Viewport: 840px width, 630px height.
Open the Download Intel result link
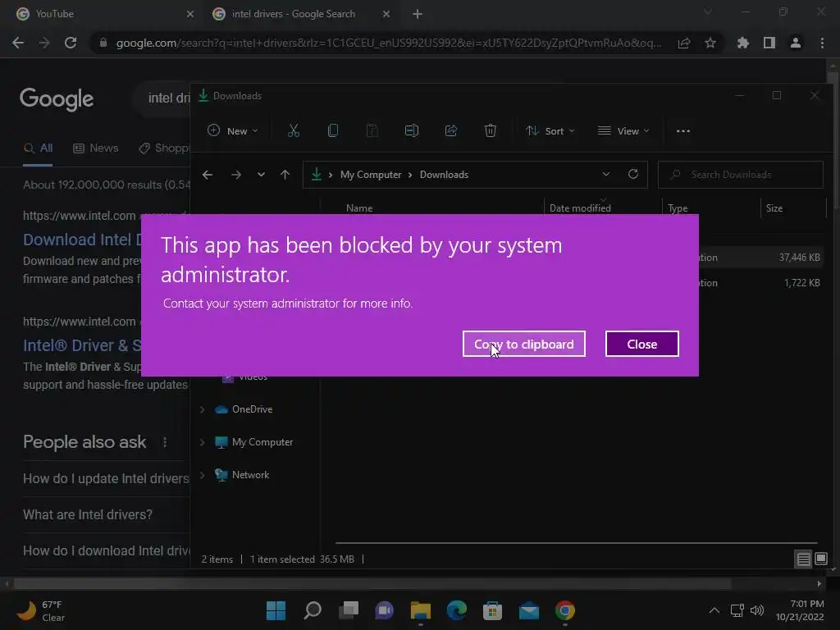click(82, 240)
